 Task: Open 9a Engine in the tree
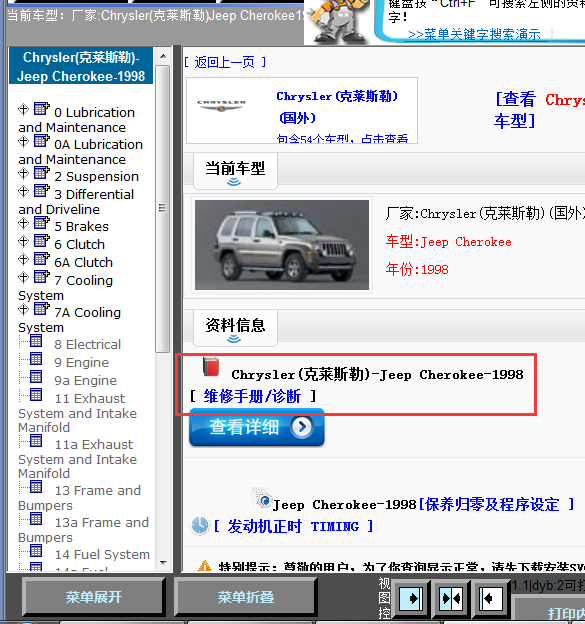tap(85, 380)
